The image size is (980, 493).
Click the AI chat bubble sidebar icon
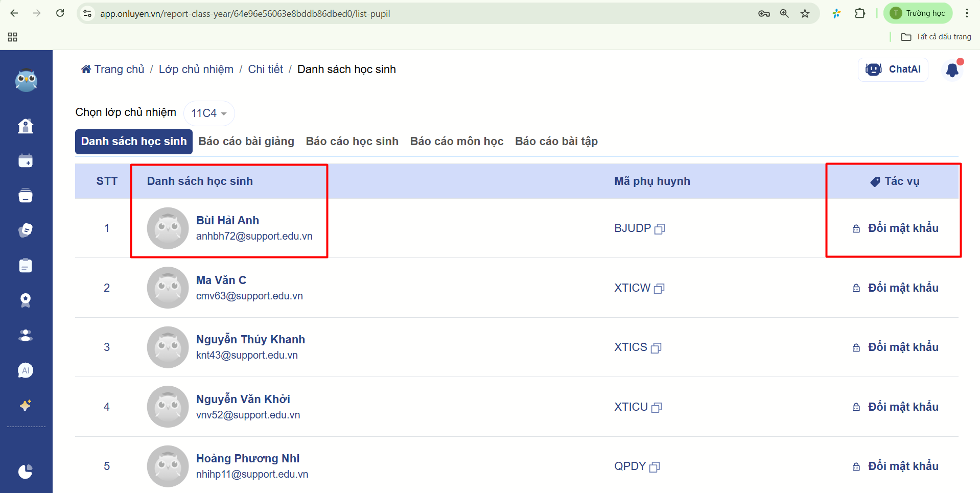pos(26,370)
